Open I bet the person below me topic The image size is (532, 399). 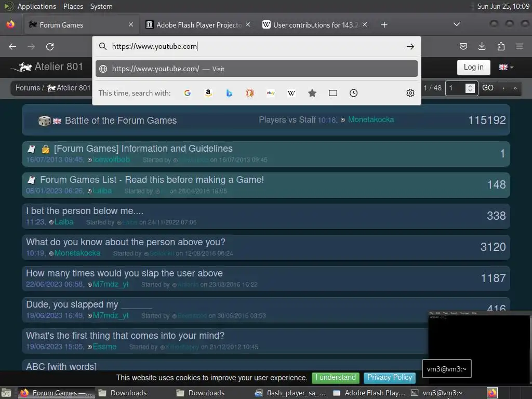coord(85,211)
